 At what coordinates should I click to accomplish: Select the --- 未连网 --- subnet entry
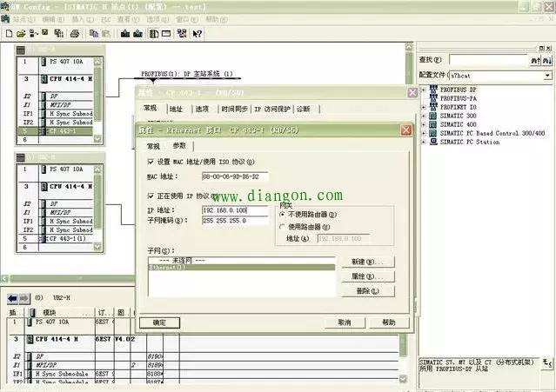coord(242,261)
